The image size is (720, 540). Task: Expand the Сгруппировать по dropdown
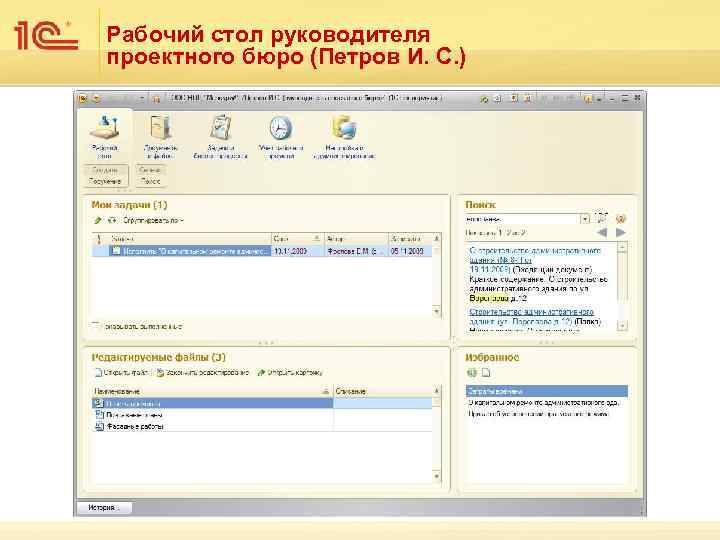[x=153, y=220]
